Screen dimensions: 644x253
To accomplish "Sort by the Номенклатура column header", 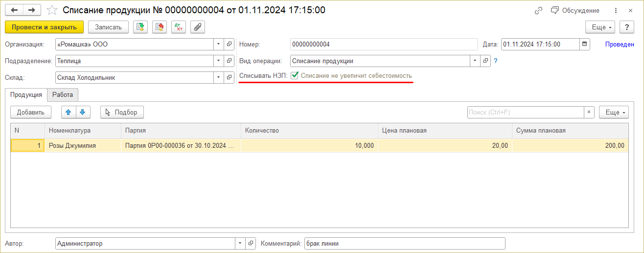I will click(83, 131).
